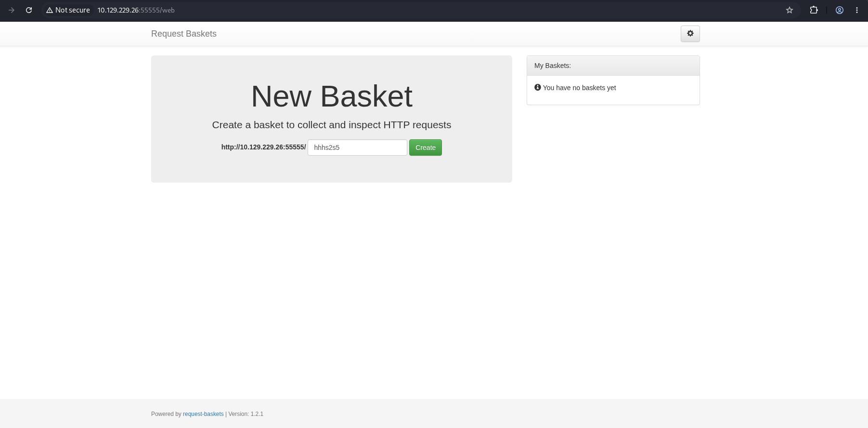
Task: Click the info icon in My Baskets
Action: point(538,87)
